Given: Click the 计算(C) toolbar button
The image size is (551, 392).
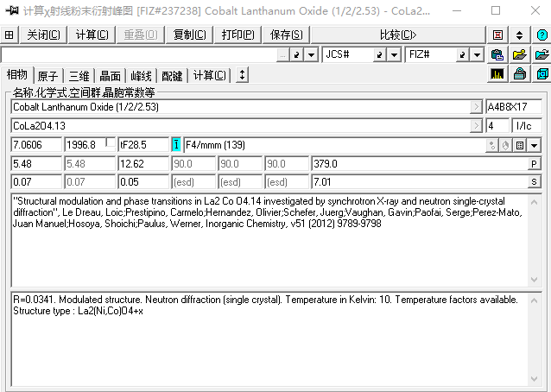Looking at the screenshot, I should tap(92, 35).
